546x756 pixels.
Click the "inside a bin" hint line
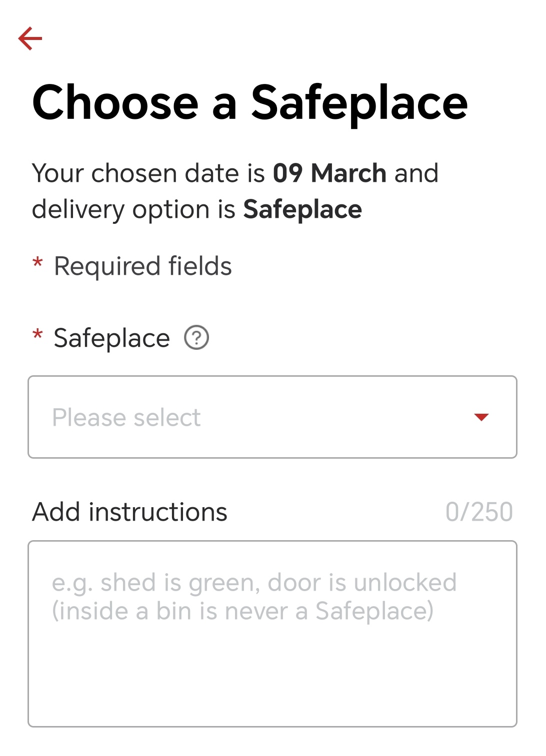[x=242, y=611]
